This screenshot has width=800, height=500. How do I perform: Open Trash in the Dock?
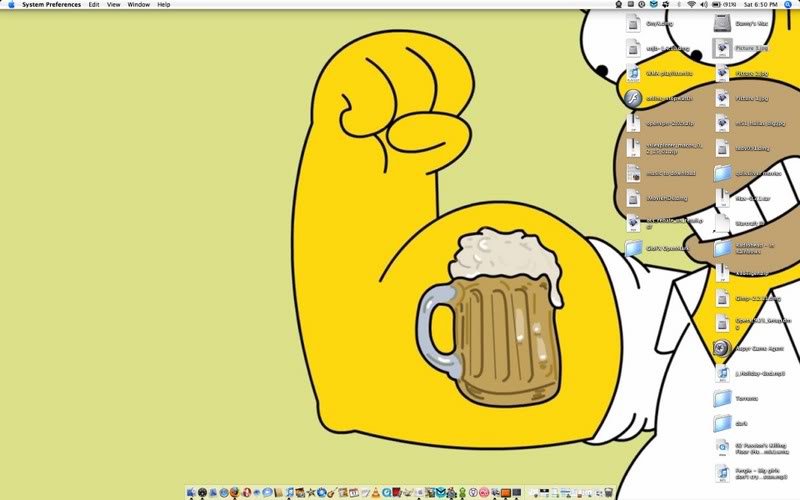point(609,492)
